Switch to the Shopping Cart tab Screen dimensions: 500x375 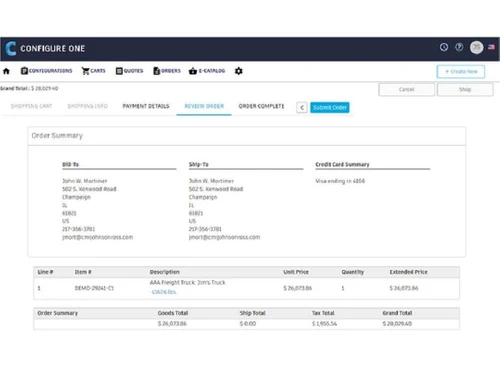coord(31,106)
